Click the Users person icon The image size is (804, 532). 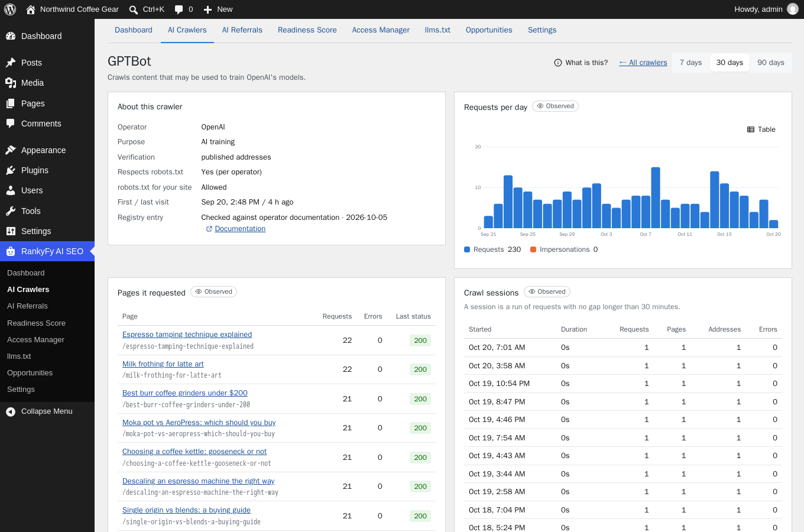pos(11,190)
